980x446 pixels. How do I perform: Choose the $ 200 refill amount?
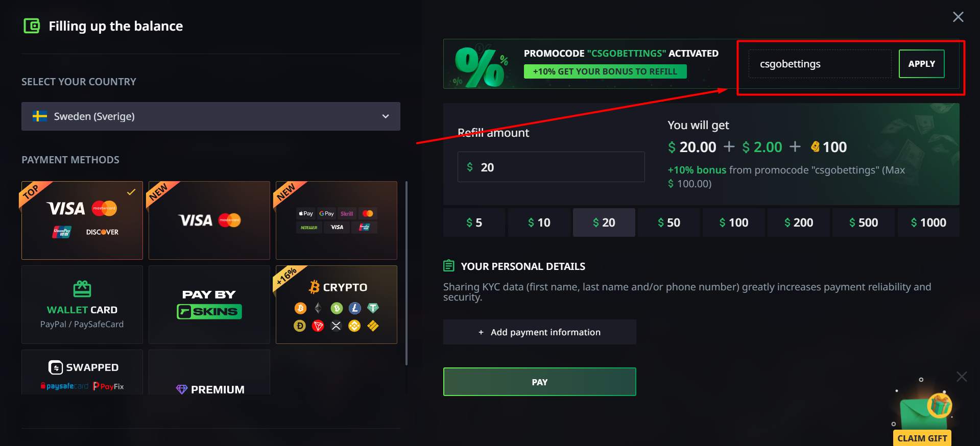pos(798,222)
